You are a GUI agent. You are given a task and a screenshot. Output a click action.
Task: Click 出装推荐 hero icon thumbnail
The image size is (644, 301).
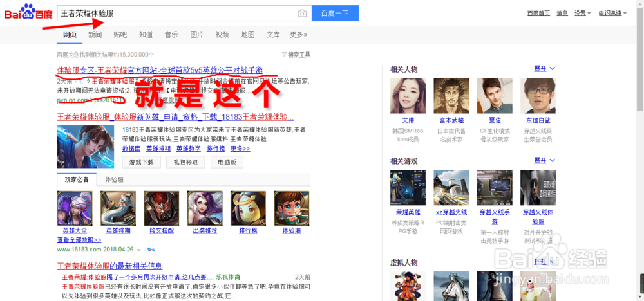tap(205, 208)
